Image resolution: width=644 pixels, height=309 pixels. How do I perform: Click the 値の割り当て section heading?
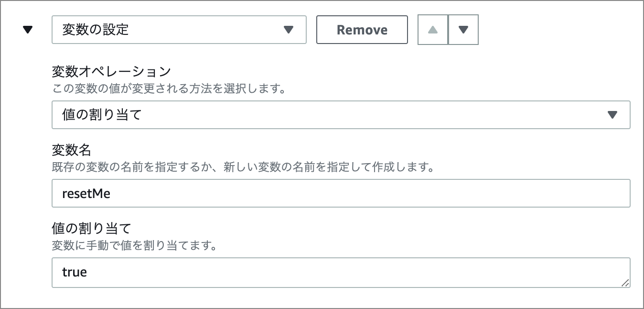pos(84,228)
